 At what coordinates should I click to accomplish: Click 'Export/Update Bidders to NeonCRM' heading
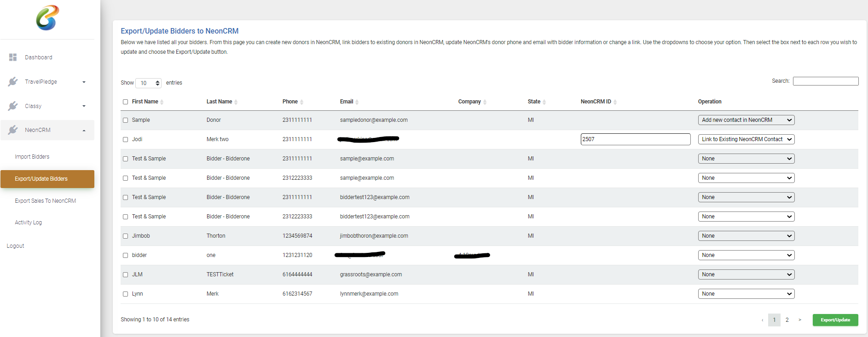[x=179, y=31]
